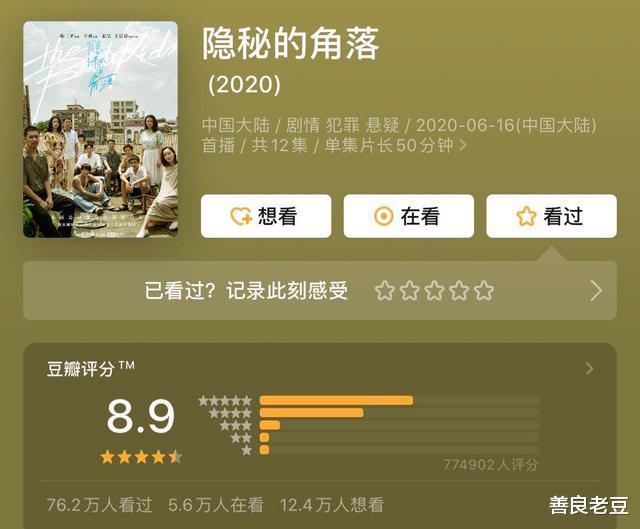
Task: Open the 记录此刻感受 chevron arrow
Action: point(596,291)
